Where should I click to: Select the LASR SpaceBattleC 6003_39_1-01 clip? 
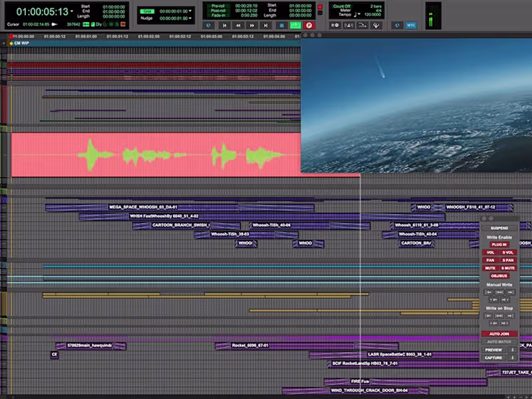coord(395,354)
